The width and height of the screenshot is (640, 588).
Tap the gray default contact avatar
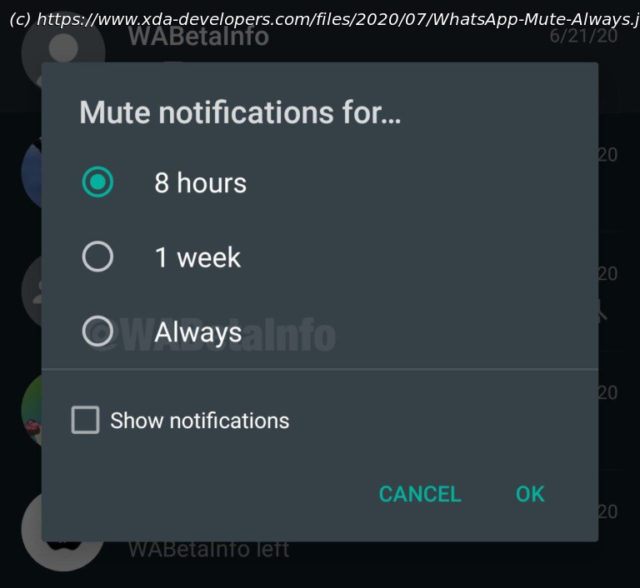tap(32, 291)
